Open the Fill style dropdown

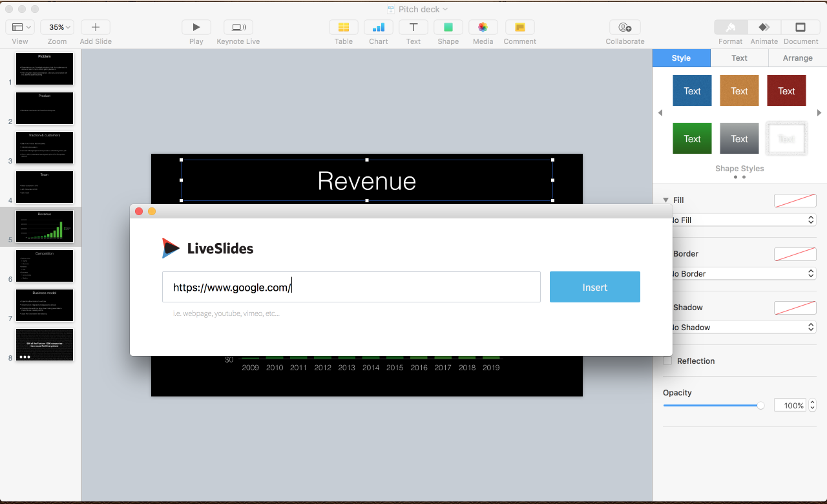point(744,220)
